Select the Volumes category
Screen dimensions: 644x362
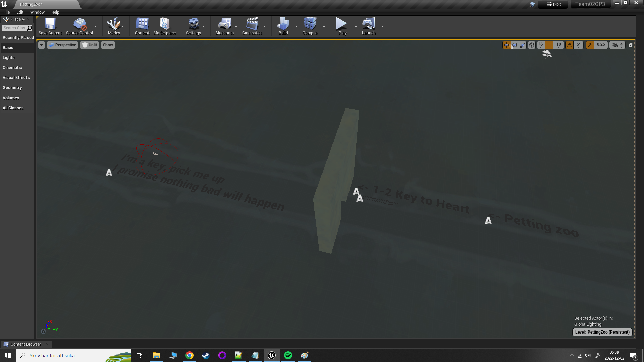pyautogui.click(x=17, y=98)
